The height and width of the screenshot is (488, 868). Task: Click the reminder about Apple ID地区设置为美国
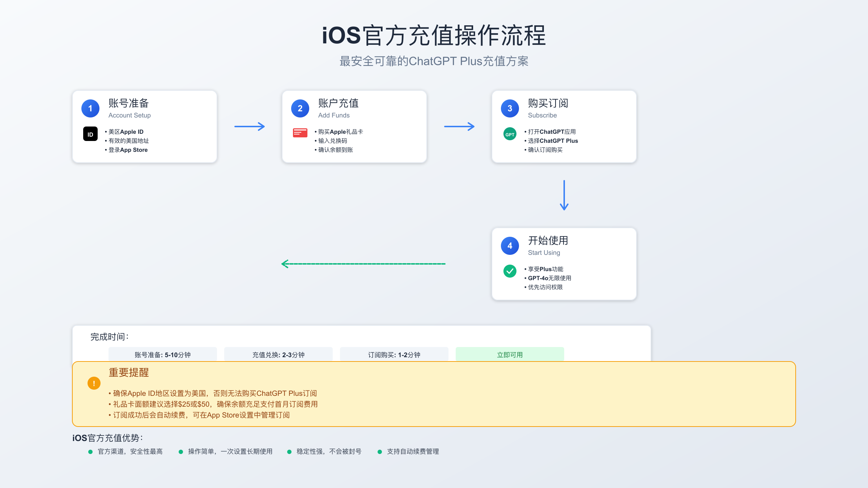(x=213, y=393)
